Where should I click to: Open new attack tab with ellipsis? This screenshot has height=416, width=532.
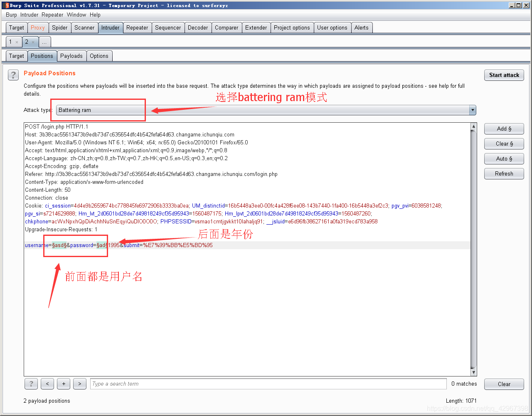click(x=44, y=42)
